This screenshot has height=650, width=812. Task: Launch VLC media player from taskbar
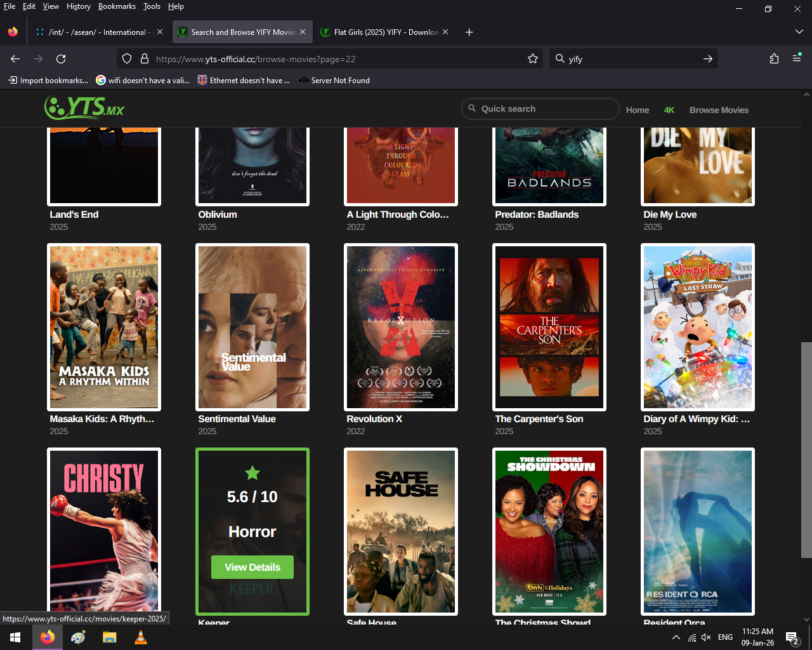tap(141, 637)
